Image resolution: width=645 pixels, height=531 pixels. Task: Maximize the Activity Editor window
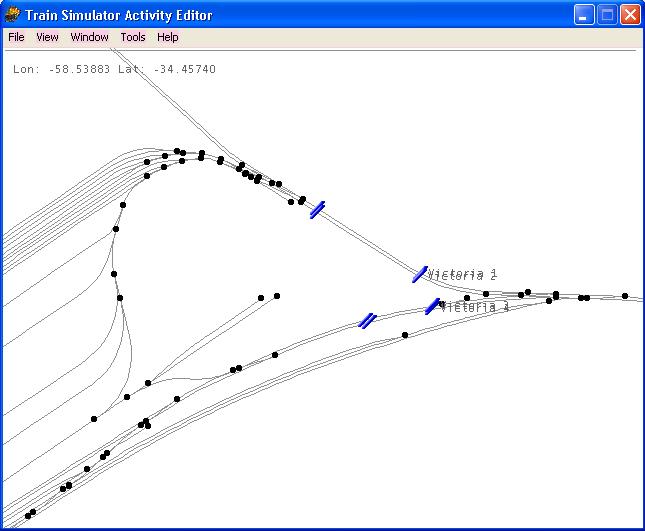[607, 15]
